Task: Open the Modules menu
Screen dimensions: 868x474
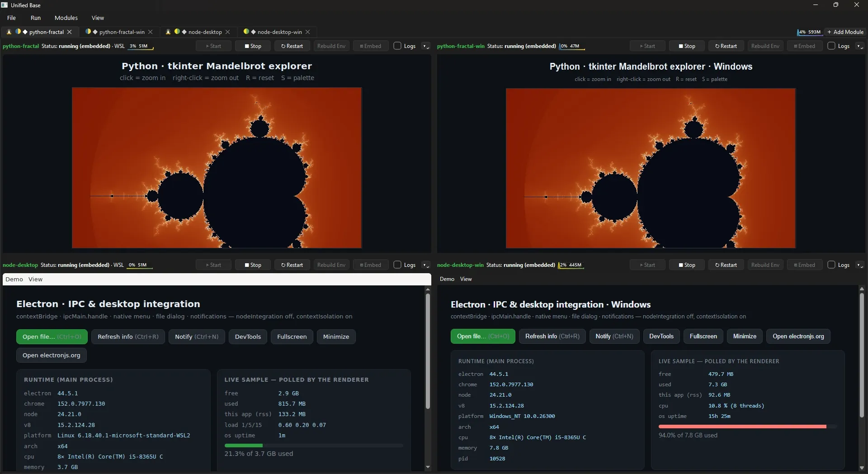Action: (66, 18)
